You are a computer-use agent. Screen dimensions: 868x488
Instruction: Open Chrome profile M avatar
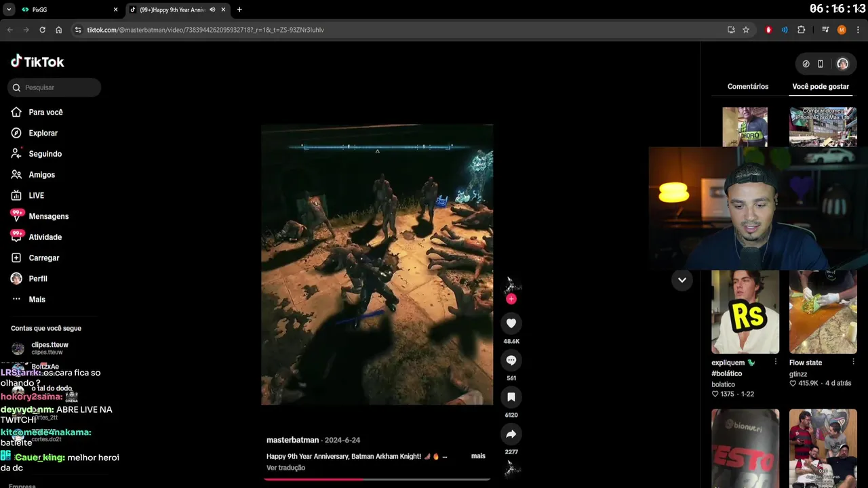[x=842, y=30]
